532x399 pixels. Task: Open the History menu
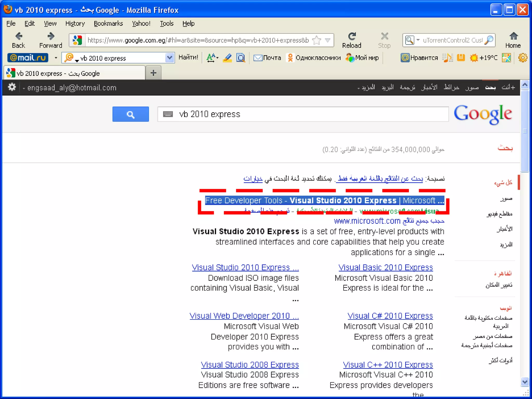tap(75, 23)
